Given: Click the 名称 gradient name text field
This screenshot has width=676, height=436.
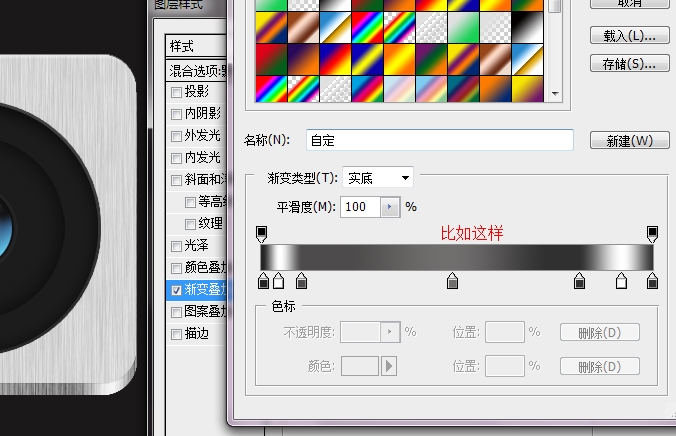Looking at the screenshot, I should tap(438, 140).
